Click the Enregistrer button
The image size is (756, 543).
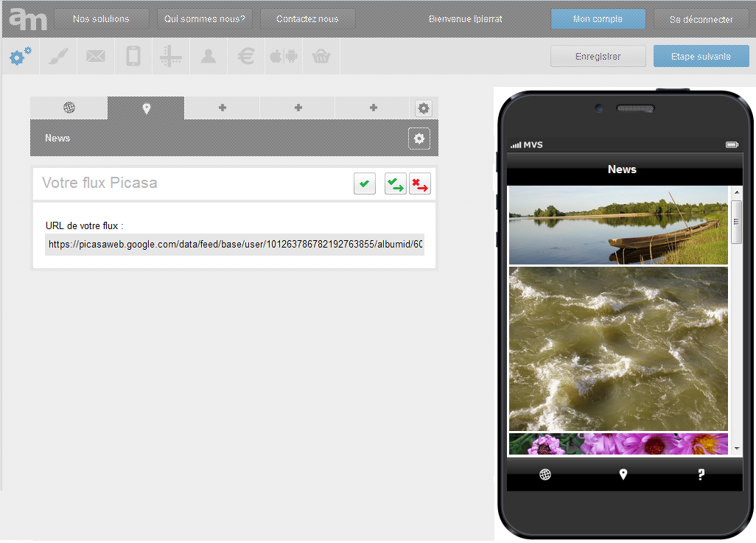pyautogui.click(x=598, y=57)
